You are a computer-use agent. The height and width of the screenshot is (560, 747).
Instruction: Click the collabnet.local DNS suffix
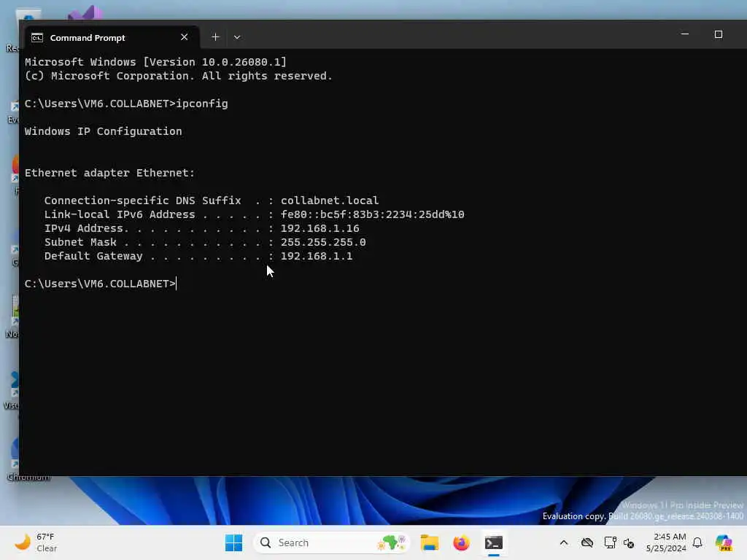[x=330, y=201]
